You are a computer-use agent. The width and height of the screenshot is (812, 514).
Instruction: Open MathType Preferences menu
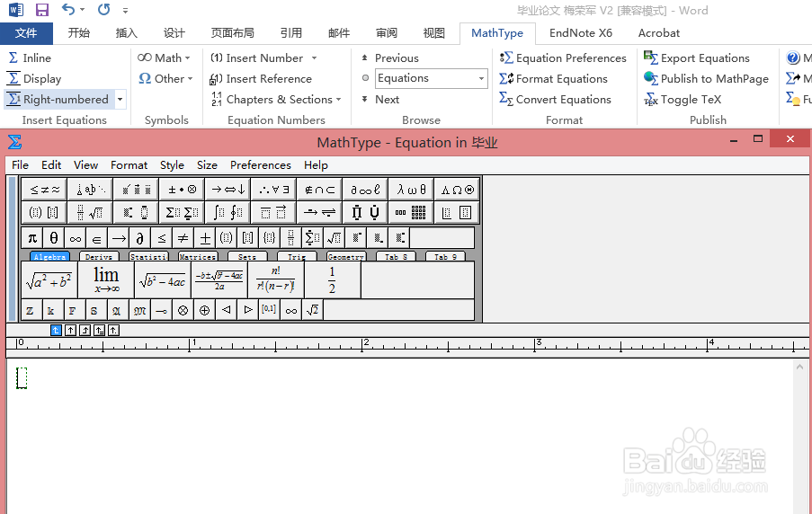[x=261, y=165]
